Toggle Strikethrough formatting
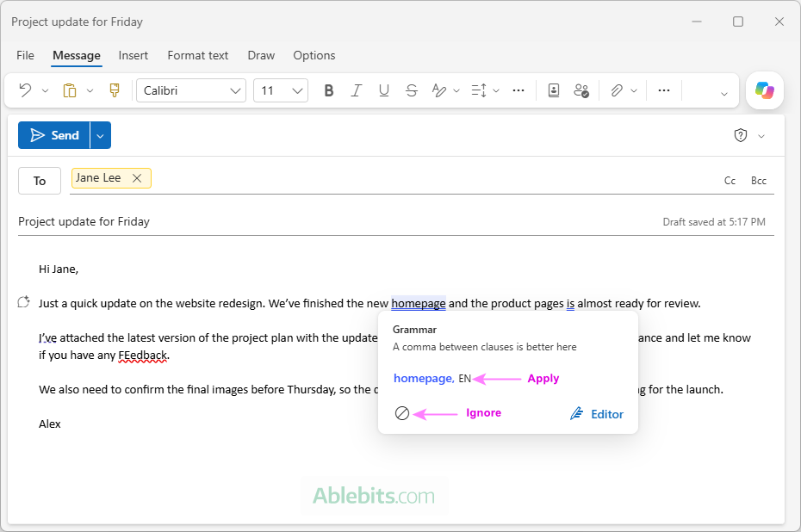The width and height of the screenshot is (801, 532). click(411, 90)
